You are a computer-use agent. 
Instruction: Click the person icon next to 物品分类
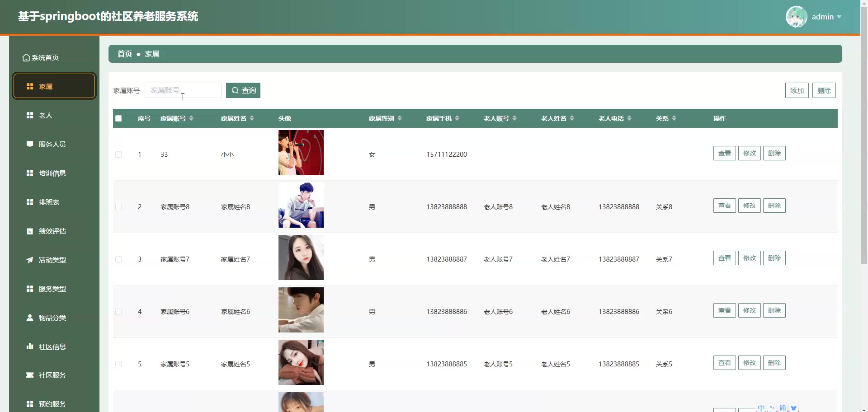pyautogui.click(x=30, y=318)
